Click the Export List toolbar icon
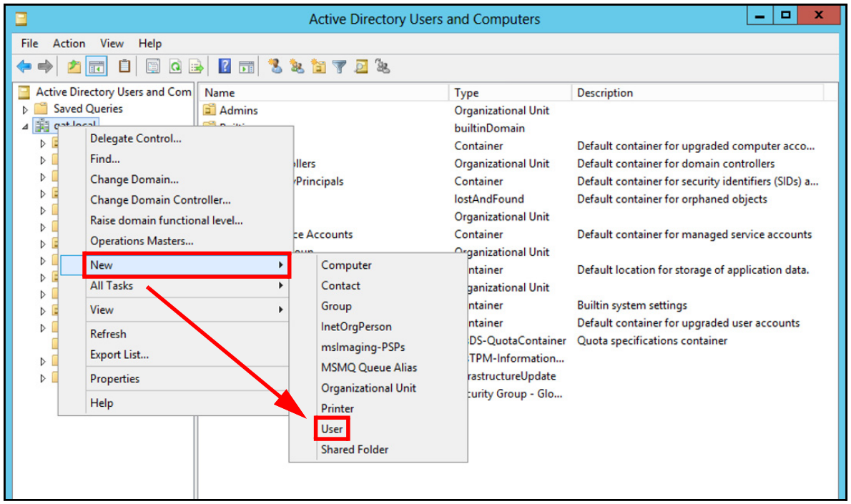This screenshot has width=851, height=504. tap(196, 66)
